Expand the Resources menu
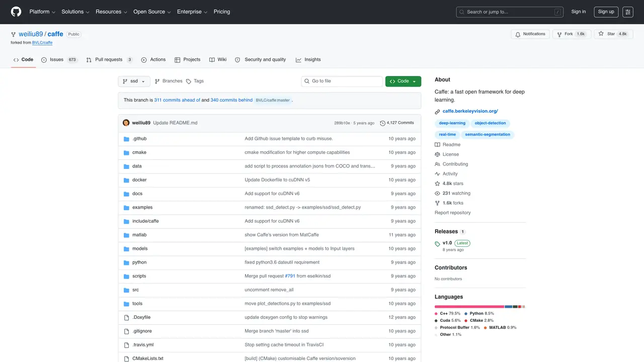Viewport: 644px width, 362px height. point(111,12)
